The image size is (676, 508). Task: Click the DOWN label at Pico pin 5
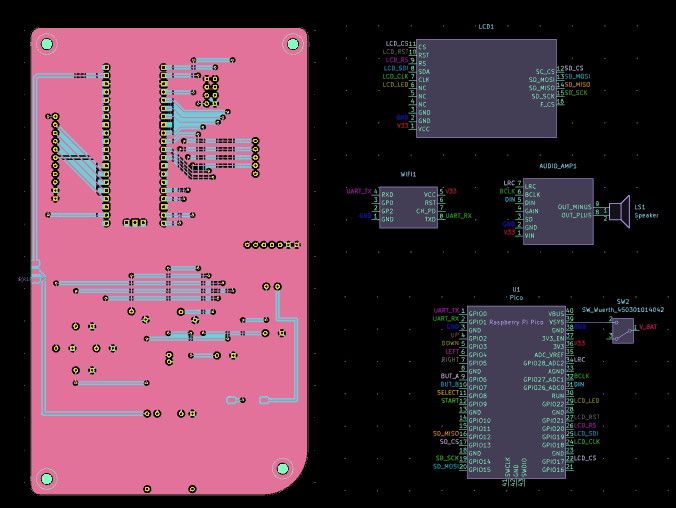450,343
